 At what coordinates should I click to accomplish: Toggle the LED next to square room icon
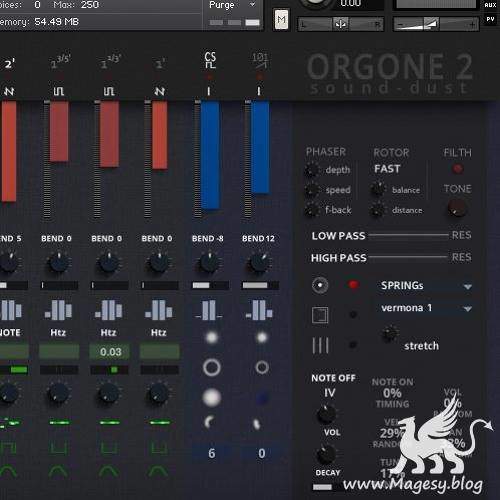click(353, 314)
